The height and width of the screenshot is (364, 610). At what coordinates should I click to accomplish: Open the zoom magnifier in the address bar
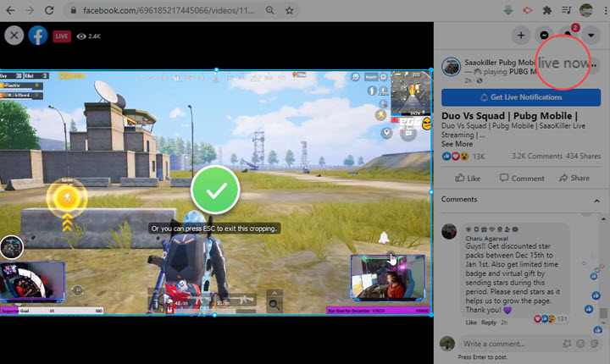(x=269, y=10)
